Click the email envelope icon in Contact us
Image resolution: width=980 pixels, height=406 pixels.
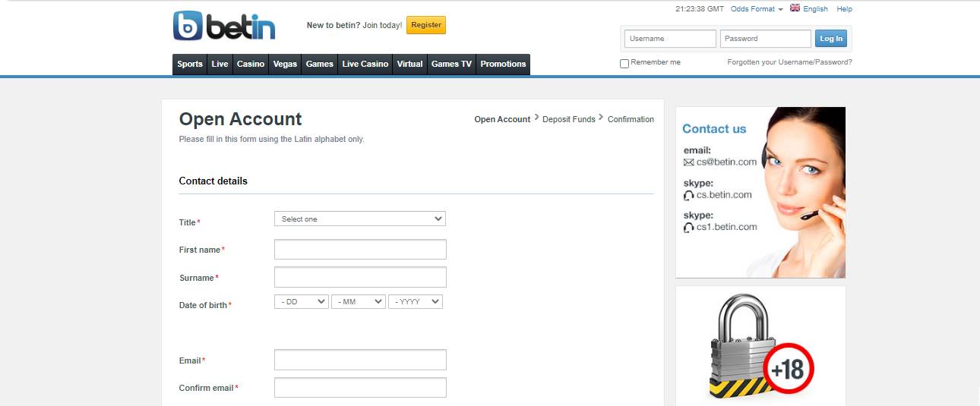(x=688, y=162)
